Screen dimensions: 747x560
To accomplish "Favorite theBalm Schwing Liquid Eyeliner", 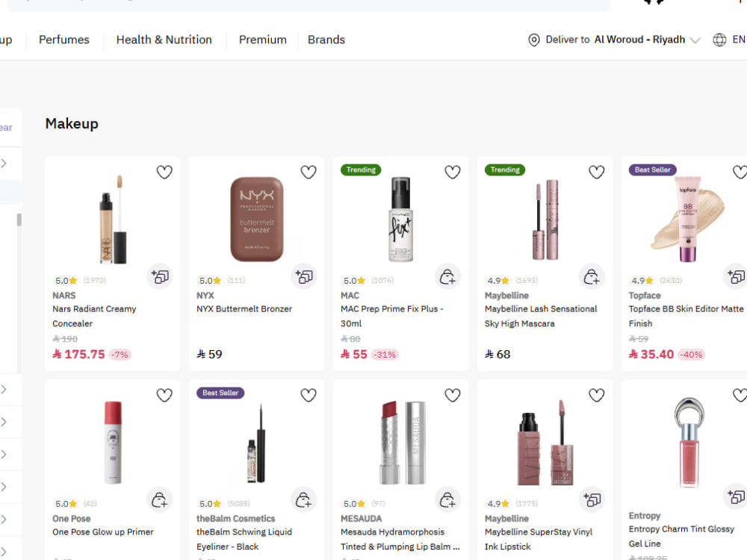I will 309,395.
